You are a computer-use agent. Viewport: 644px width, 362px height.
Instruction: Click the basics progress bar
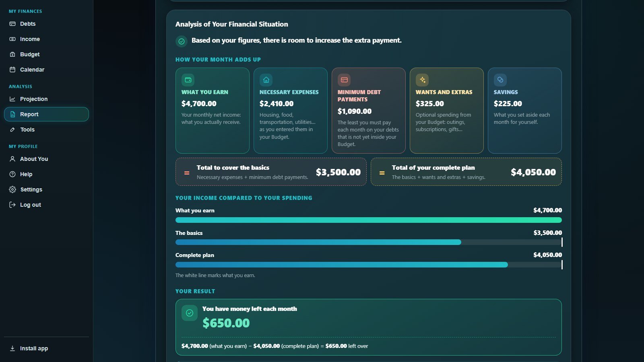tap(369, 242)
